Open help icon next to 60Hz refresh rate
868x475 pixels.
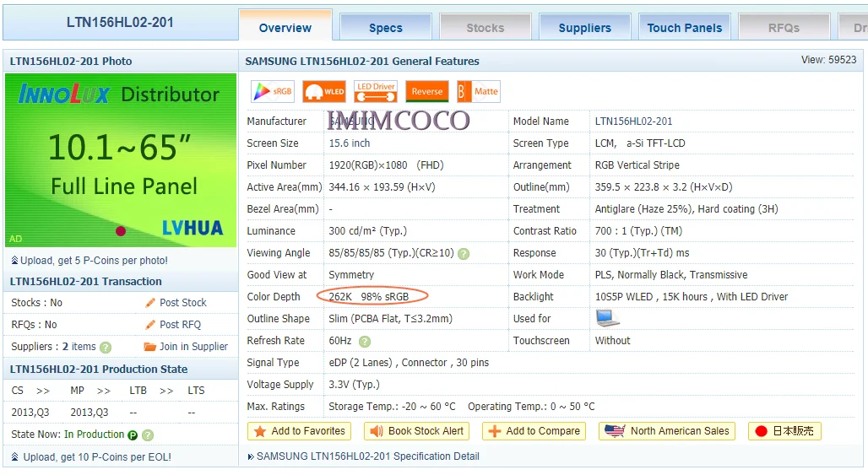click(x=364, y=342)
